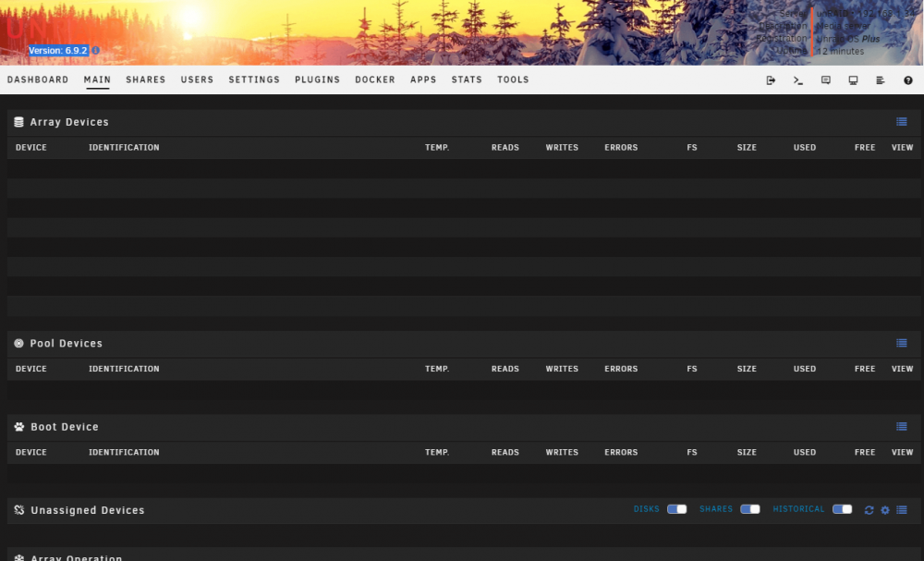Viewport: 924px width, 561px height.
Task: Open the Feedback speech-bubble icon
Action: pos(825,80)
